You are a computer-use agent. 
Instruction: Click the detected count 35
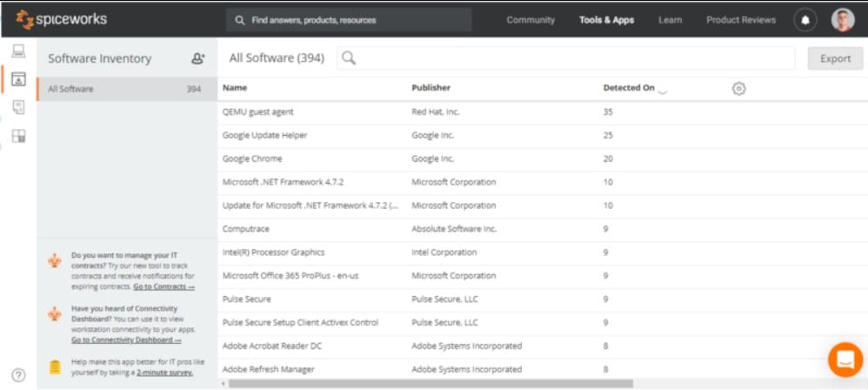point(608,112)
